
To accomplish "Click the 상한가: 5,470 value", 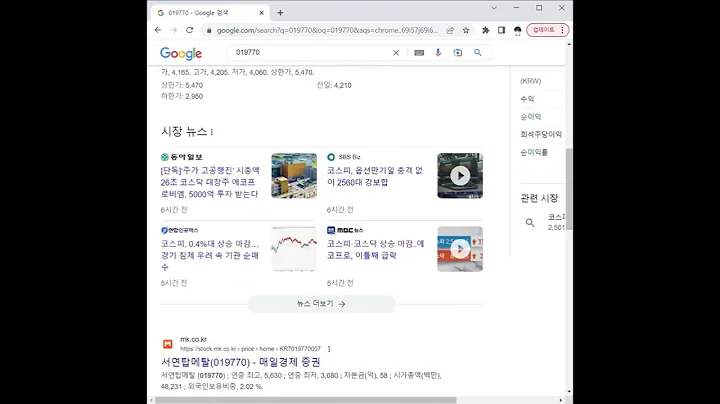I will tap(182, 85).
